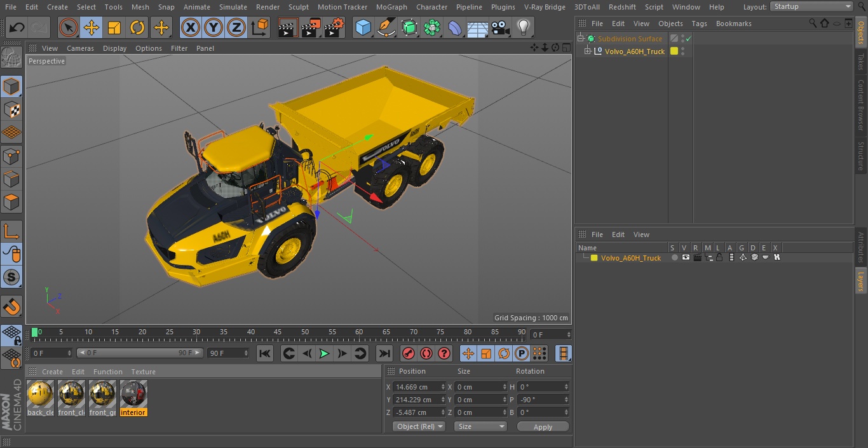Screen dimensions: 868x448
Task: Switch to Texture mode
Action: point(11,109)
